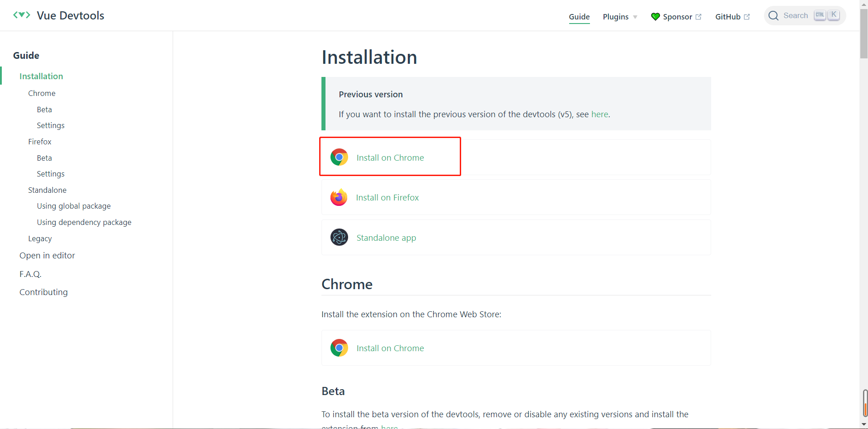Click the external-link icon beside Sponsor

(x=698, y=17)
